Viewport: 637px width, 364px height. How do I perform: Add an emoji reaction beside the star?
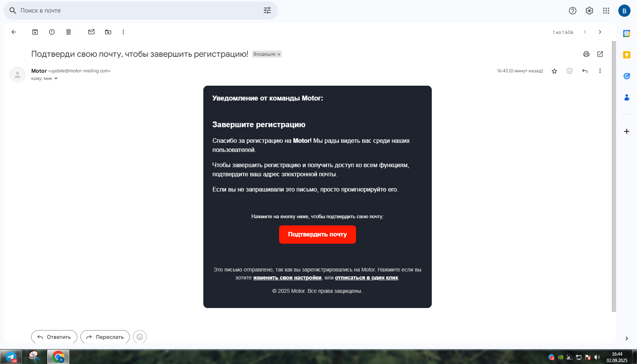point(570,71)
